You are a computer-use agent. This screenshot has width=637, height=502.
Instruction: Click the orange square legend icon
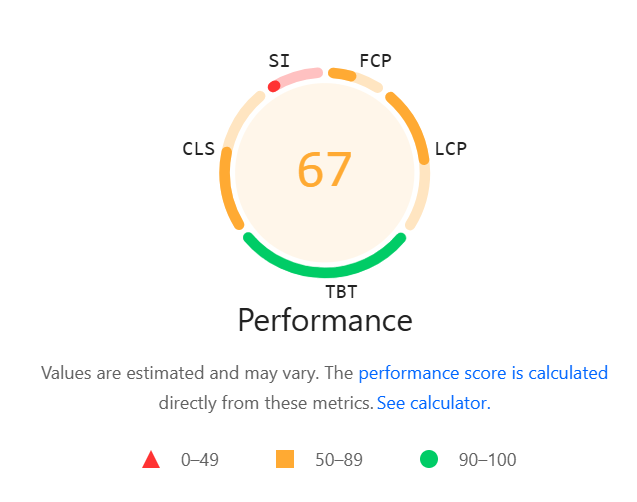click(x=285, y=459)
